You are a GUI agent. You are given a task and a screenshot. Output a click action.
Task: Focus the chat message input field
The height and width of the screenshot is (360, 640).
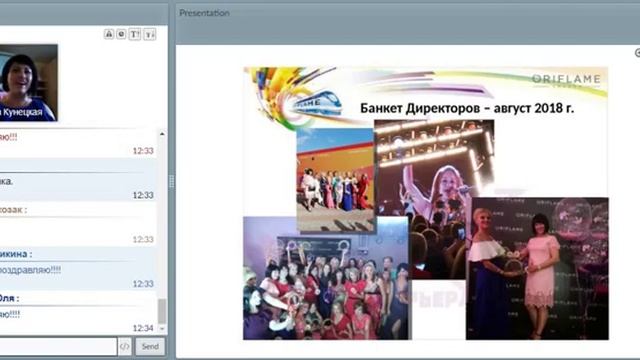click(x=58, y=347)
